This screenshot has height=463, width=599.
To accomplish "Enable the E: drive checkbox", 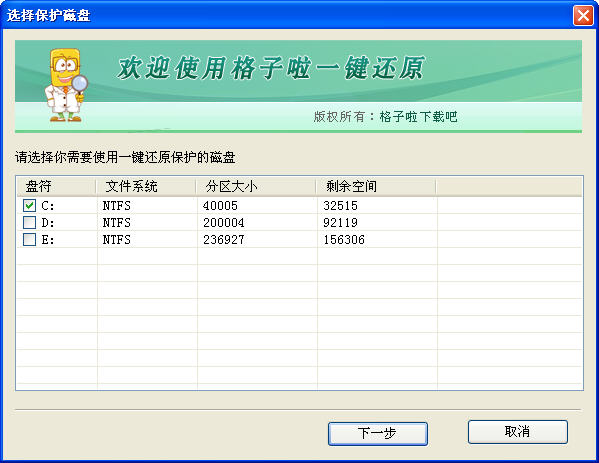I will tap(29, 240).
